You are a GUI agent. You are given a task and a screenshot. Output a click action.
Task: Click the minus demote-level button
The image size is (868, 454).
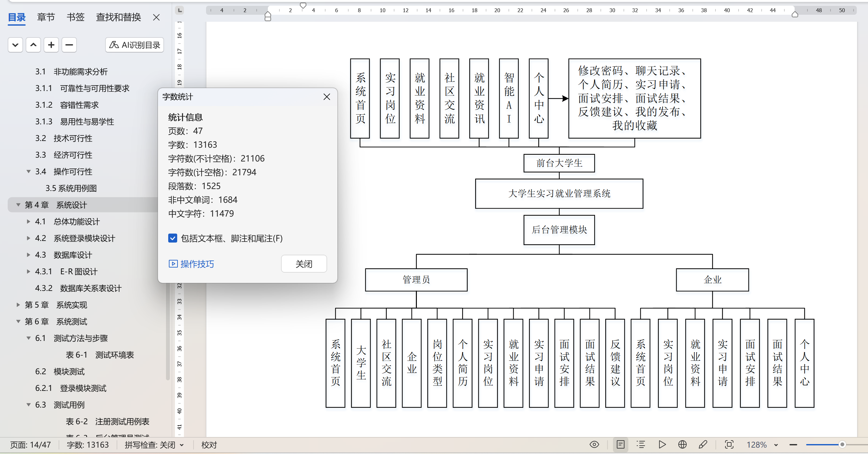click(x=69, y=45)
